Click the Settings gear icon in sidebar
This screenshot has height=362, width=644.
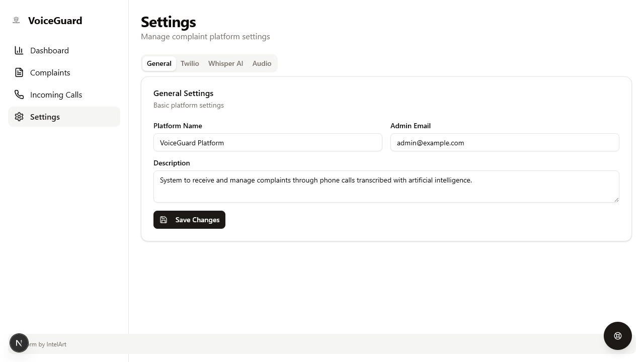[19, 117]
